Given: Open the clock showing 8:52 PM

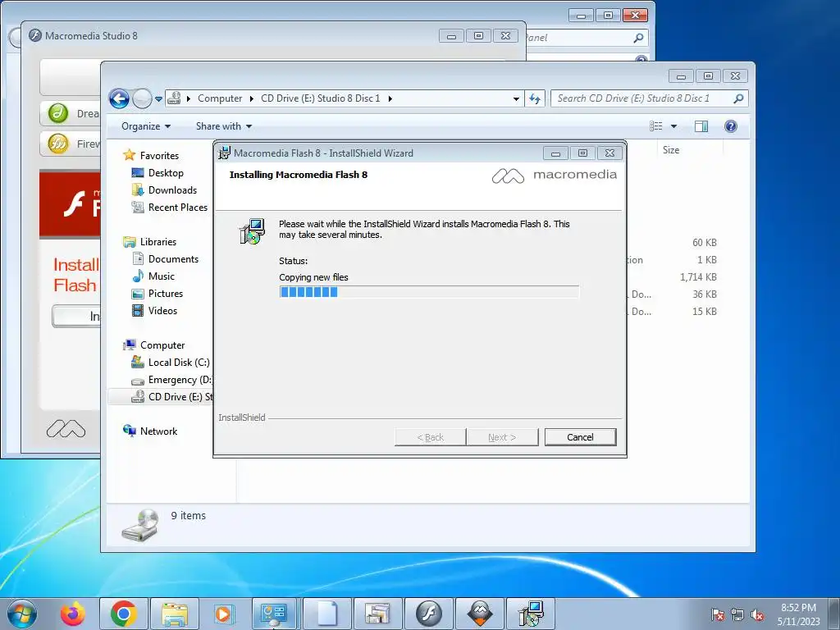Looking at the screenshot, I should click(798, 614).
